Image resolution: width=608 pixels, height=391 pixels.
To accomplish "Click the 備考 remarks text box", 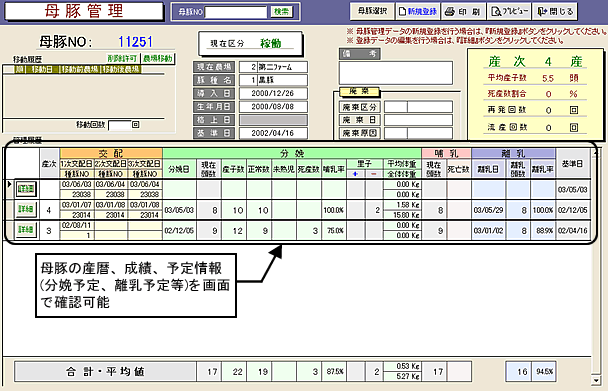I will point(396,73).
